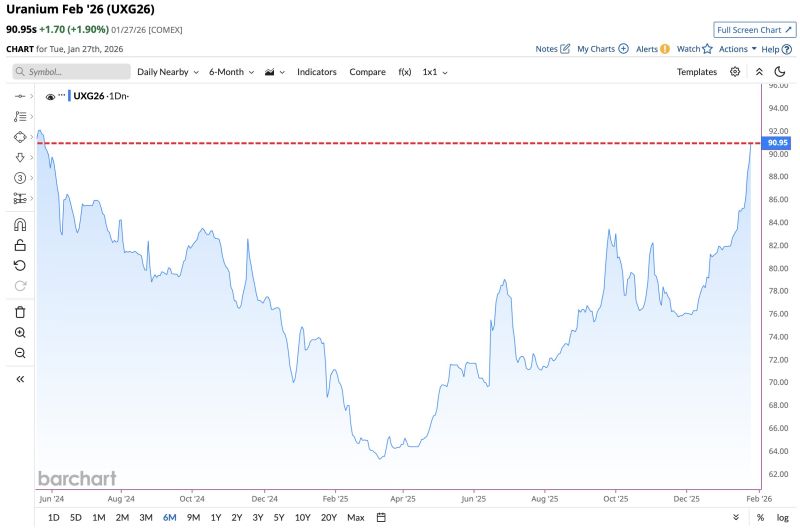800x529 pixels.
Task: Collapse the toolbar with double chevron up
Action: click(x=759, y=72)
